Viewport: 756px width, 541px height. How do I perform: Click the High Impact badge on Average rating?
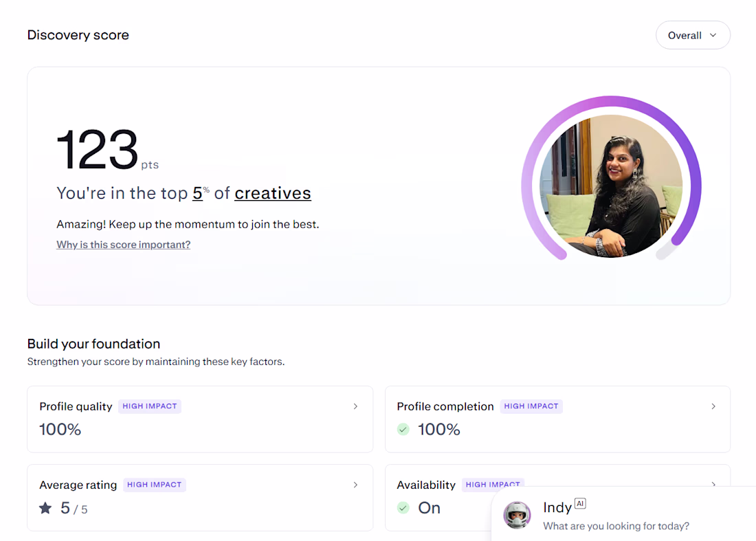point(155,485)
